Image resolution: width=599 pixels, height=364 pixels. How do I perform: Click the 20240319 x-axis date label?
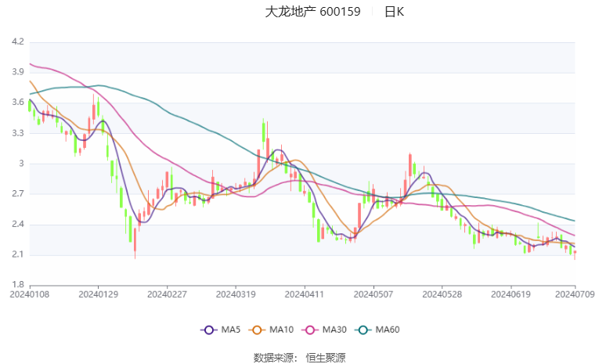[236, 294]
